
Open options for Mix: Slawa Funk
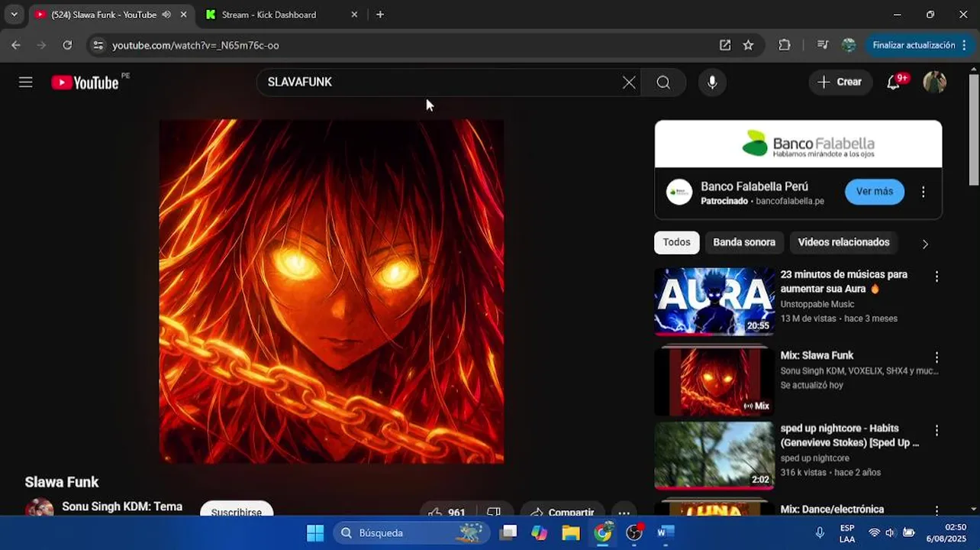tap(936, 357)
